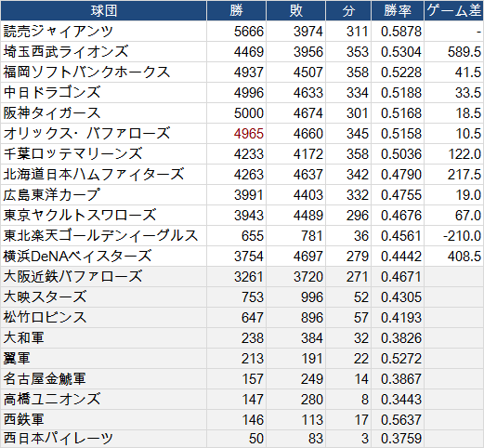Click the 敗 column header

[295, 11]
